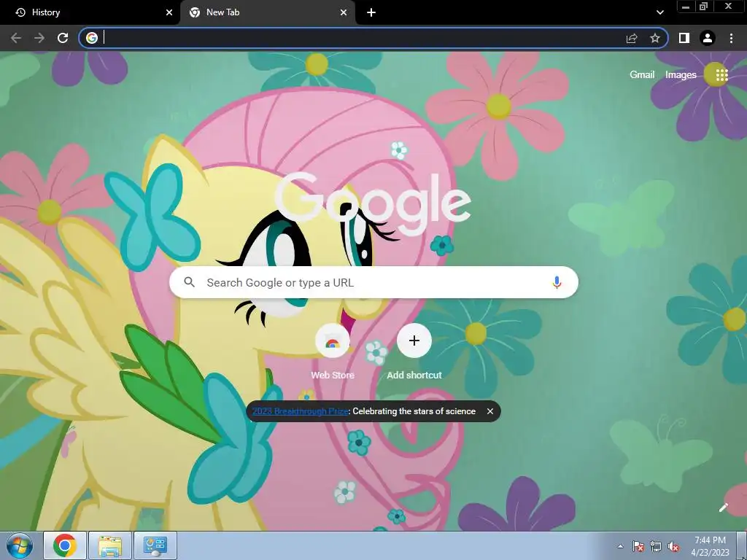Click the muted volume tray icon
Viewport: 747px width, 560px height.
point(673,546)
